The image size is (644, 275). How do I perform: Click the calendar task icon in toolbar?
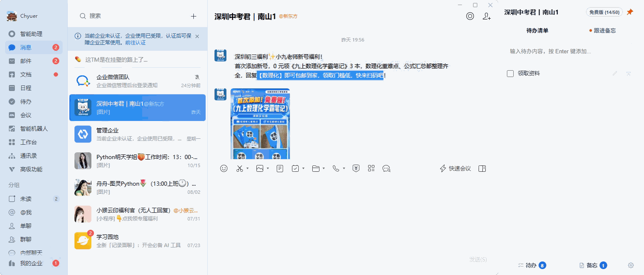click(295, 168)
